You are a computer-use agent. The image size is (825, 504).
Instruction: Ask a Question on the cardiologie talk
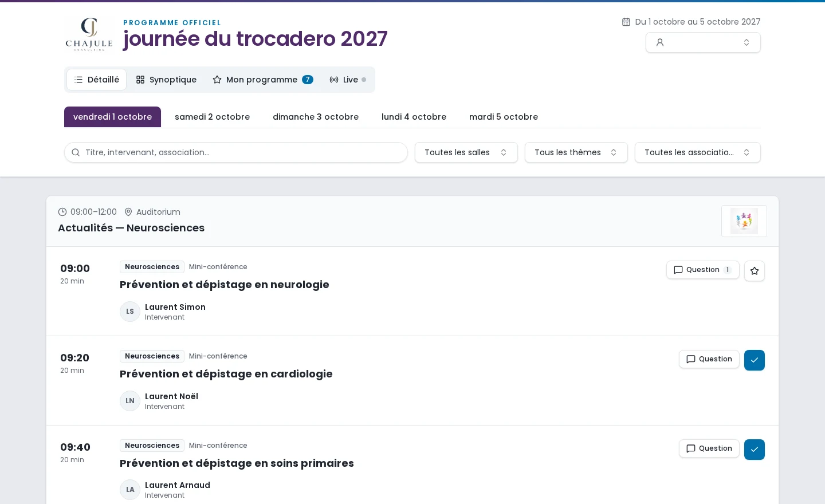(709, 359)
